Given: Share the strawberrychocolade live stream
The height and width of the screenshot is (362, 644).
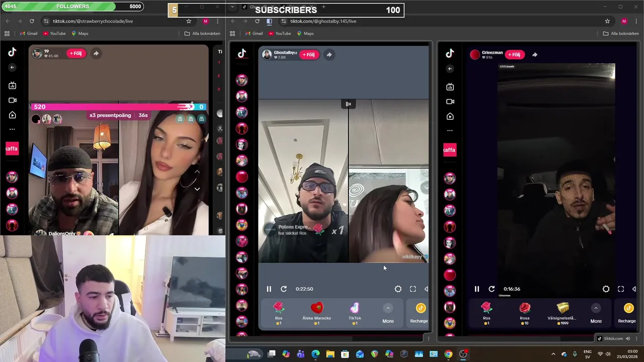Looking at the screenshot, I should click(96, 53).
